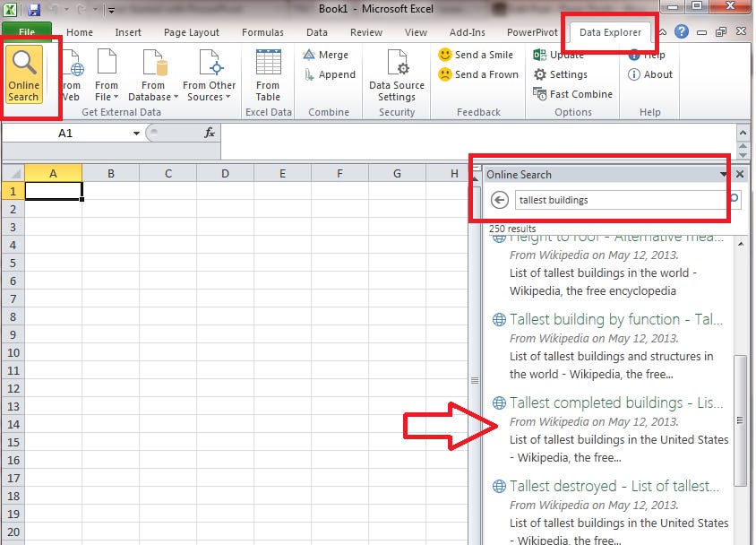The width and height of the screenshot is (756, 545).
Task: Select the Data Explorer tab
Action: point(610,32)
